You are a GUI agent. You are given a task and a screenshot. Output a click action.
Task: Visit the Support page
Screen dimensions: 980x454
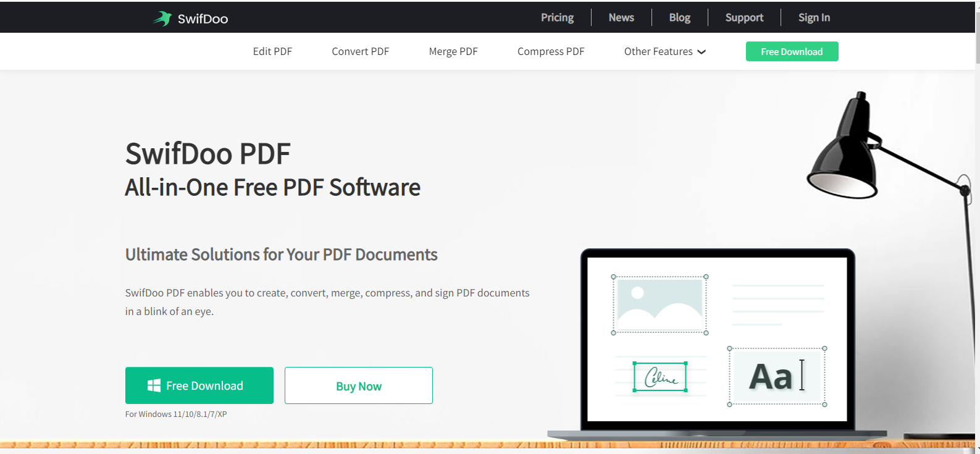coord(744,17)
